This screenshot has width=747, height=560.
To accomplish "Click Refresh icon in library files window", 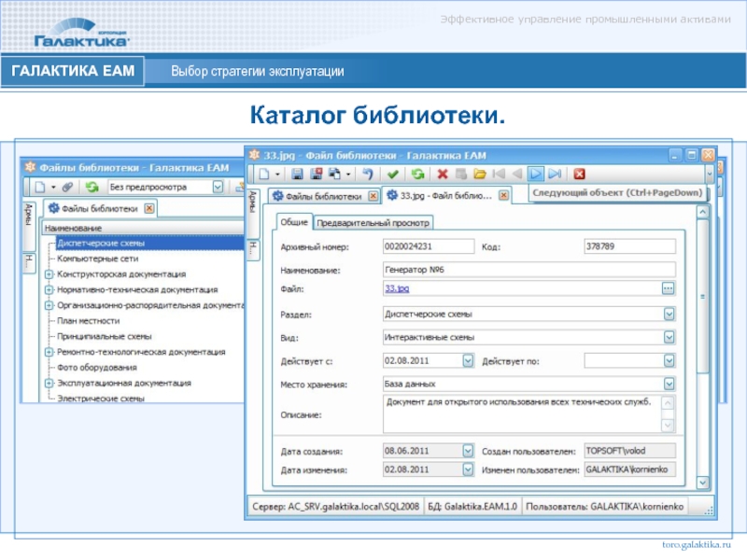I will [x=92, y=187].
